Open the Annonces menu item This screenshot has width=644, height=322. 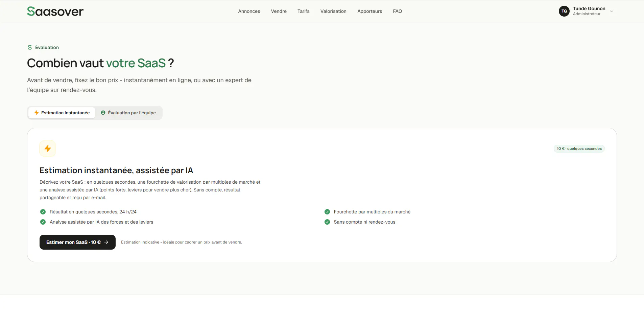pos(249,11)
